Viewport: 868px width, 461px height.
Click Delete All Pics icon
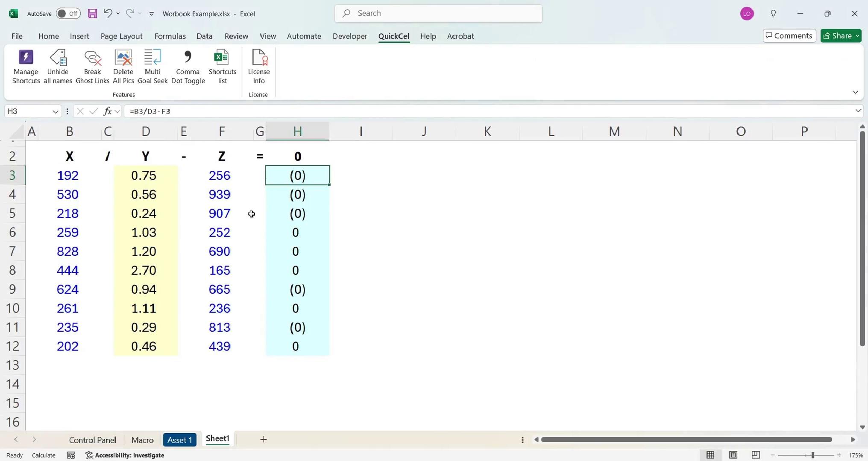tap(123, 66)
